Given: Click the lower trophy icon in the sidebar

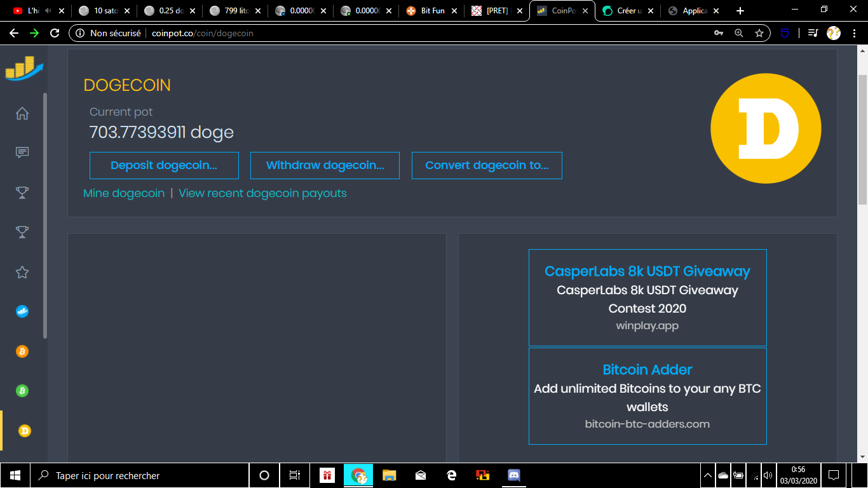Looking at the screenshot, I should (x=22, y=233).
